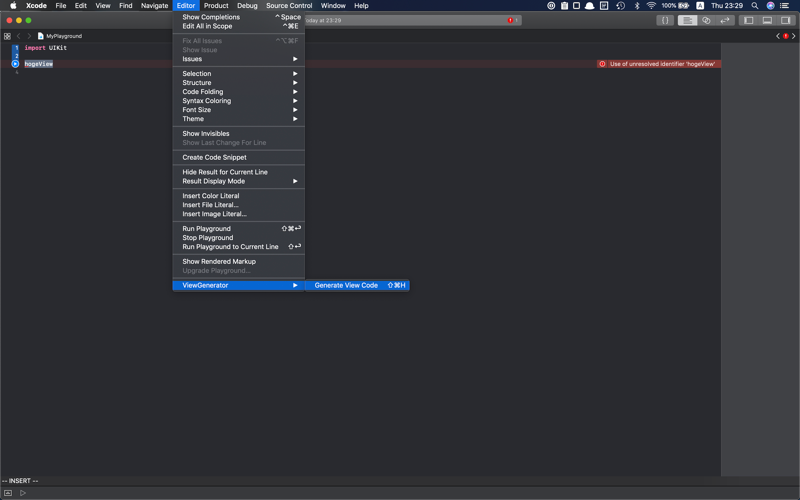
Task: Click the inline error 'Use of unresolved identifier'
Action: click(x=659, y=64)
